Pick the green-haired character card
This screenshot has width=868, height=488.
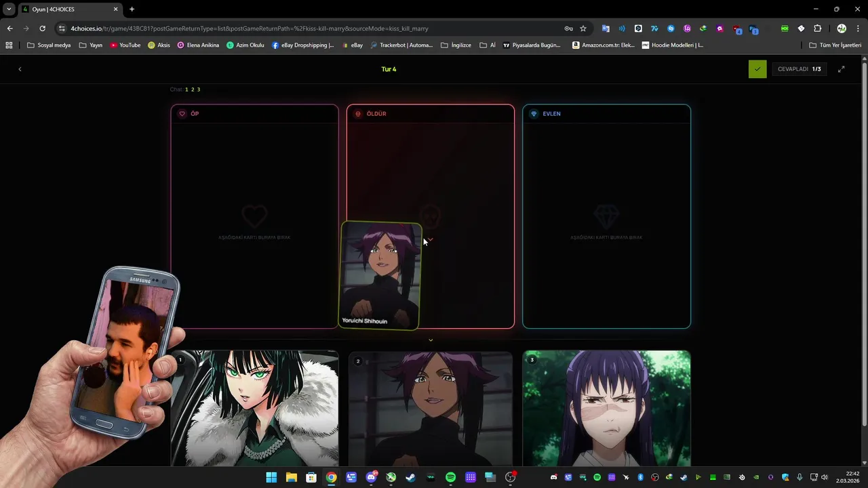[x=254, y=408]
